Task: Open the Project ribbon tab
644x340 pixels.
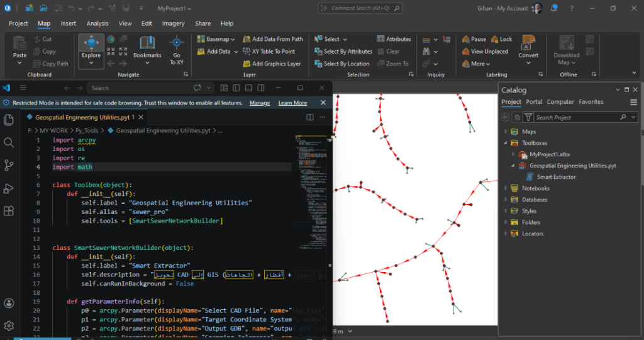Action: point(18,23)
